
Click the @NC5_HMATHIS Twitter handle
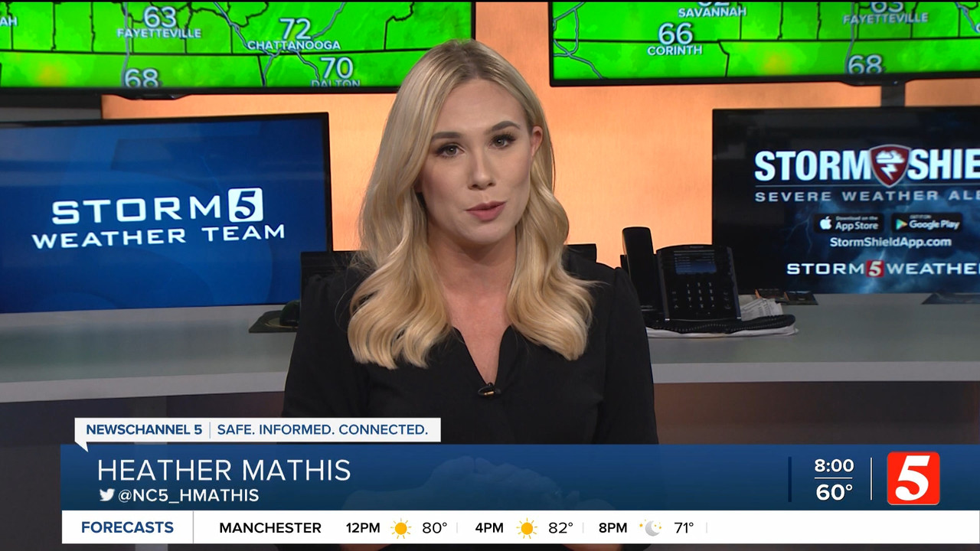[x=188, y=495]
